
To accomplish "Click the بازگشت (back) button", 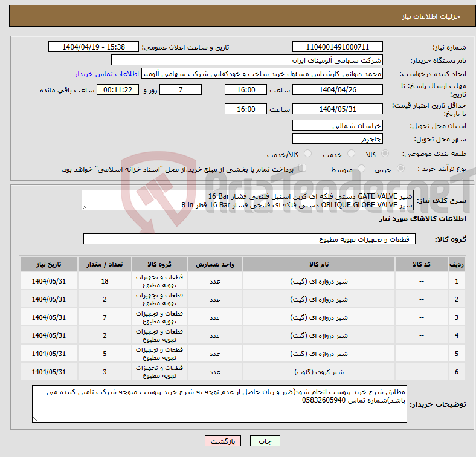I will point(223,441).
